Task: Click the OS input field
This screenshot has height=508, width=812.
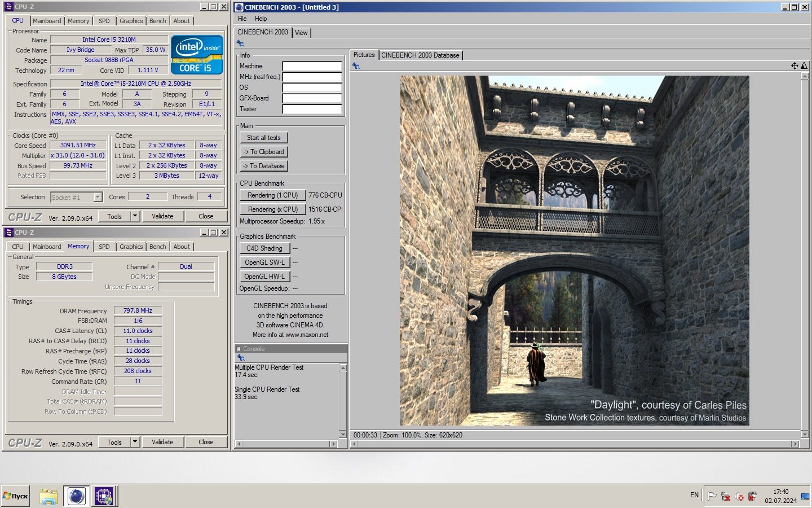Action: tap(312, 87)
